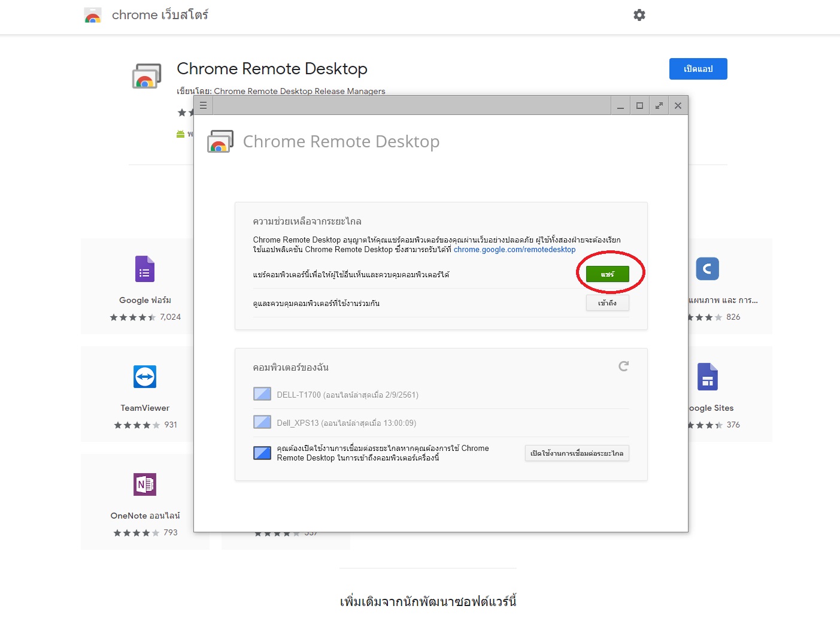The image size is (840, 618).
Task: Click the OneNote 793 rating count
Action: [x=171, y=532]
